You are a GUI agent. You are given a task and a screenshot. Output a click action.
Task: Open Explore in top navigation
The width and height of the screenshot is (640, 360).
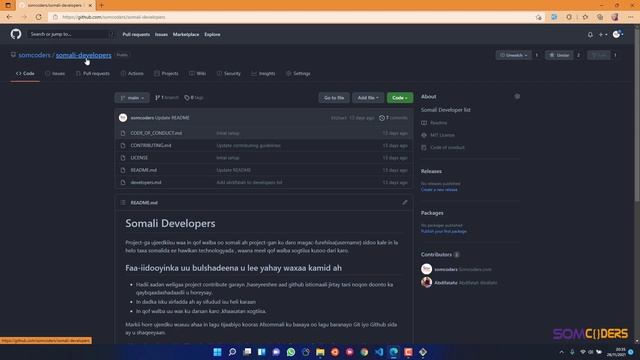212,35
